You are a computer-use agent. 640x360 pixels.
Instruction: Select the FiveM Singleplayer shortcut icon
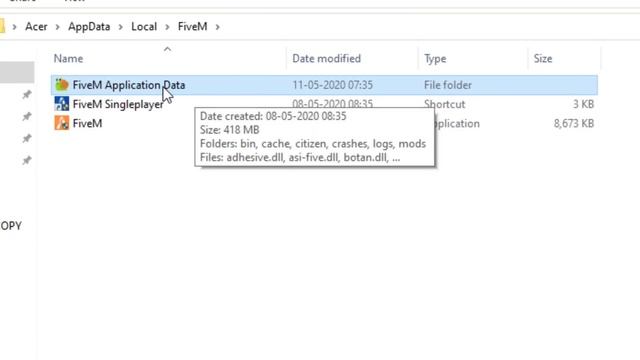(x=62, y=104)
